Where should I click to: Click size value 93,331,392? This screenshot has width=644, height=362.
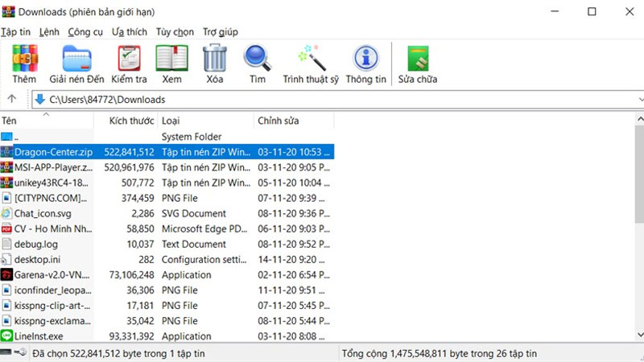click(x=131, y=336)
